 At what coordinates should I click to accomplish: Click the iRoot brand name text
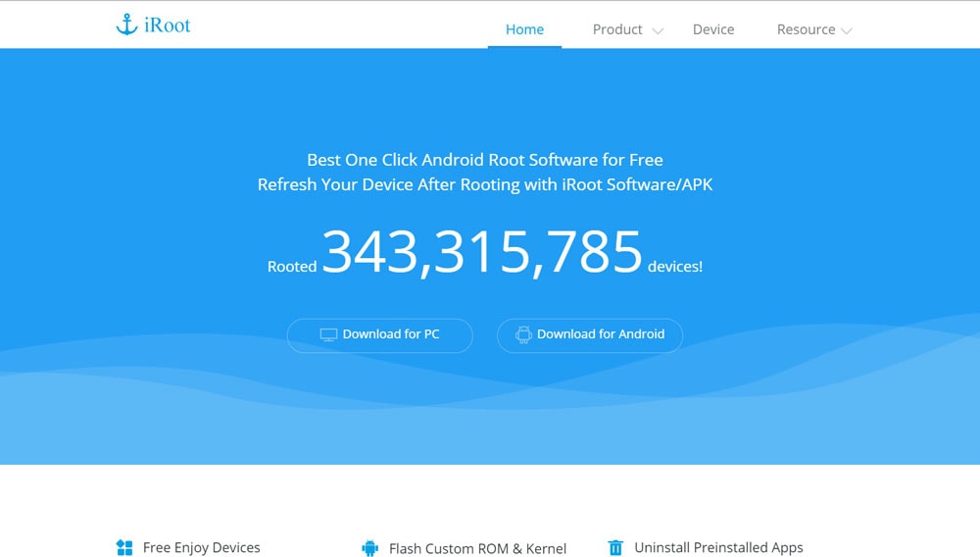[167, 25]
